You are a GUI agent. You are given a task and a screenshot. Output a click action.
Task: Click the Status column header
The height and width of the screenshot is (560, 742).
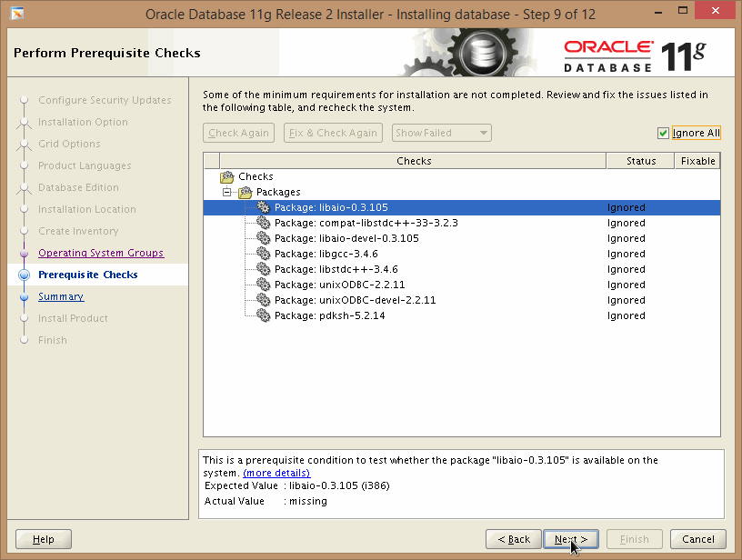(x=641, y=161)
